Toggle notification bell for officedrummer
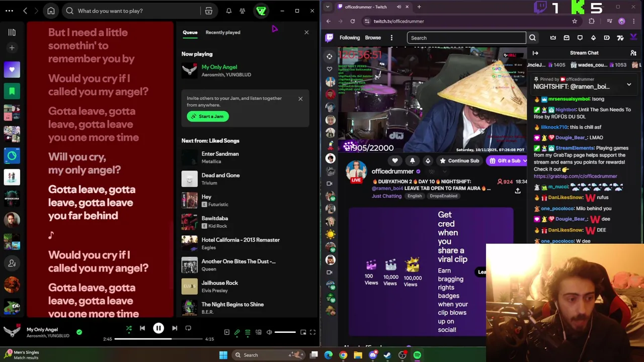 pyautogui.click(x=412, y=161)
